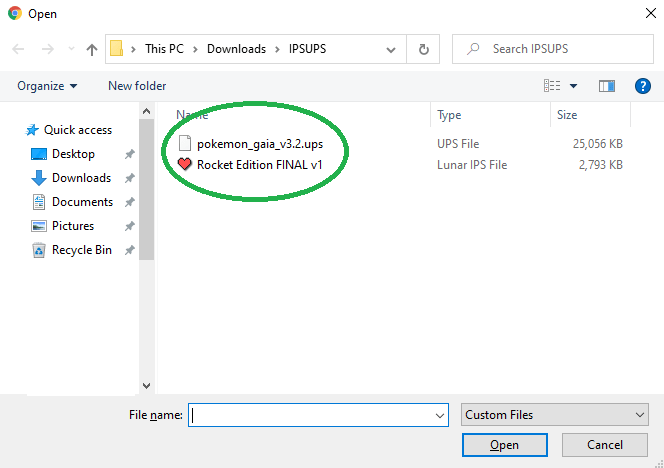Click the Open button
This screenshot has width=664, height=468.
504,445
